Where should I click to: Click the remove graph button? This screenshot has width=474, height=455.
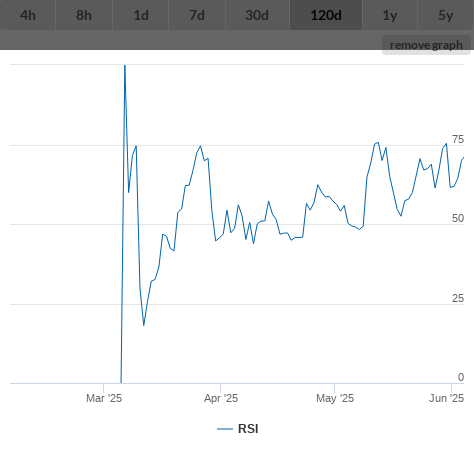pyautogui.click(x=426, y=45)
